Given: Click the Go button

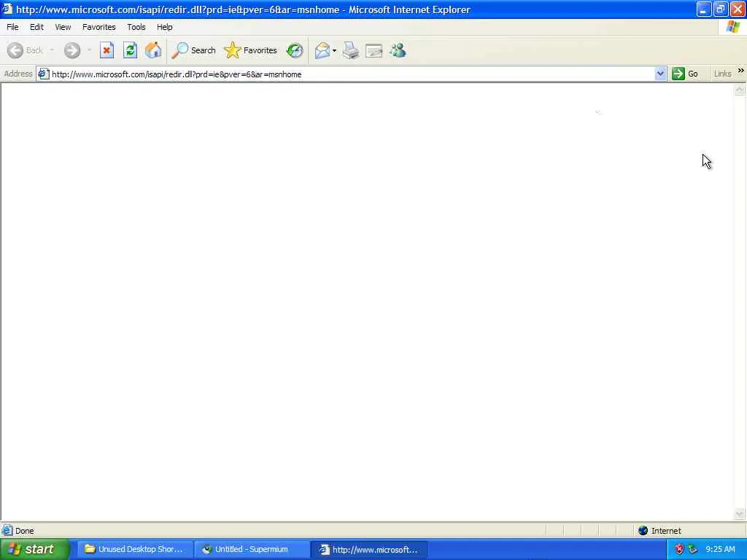Looking at the screenshot, I should (685, 74).
